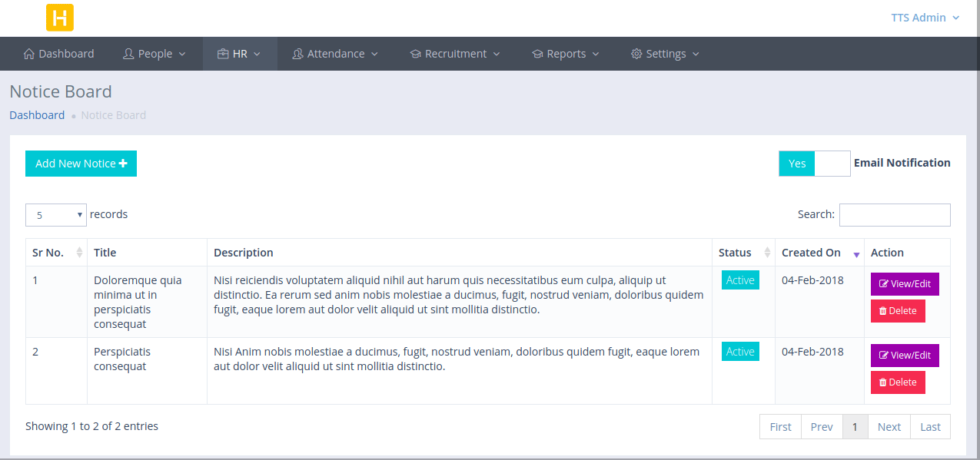Image resolution: width=980 pixels, height=460 pixels.
Task: Click the Dashboard breadcrumb link
Action: coord(37,115)
